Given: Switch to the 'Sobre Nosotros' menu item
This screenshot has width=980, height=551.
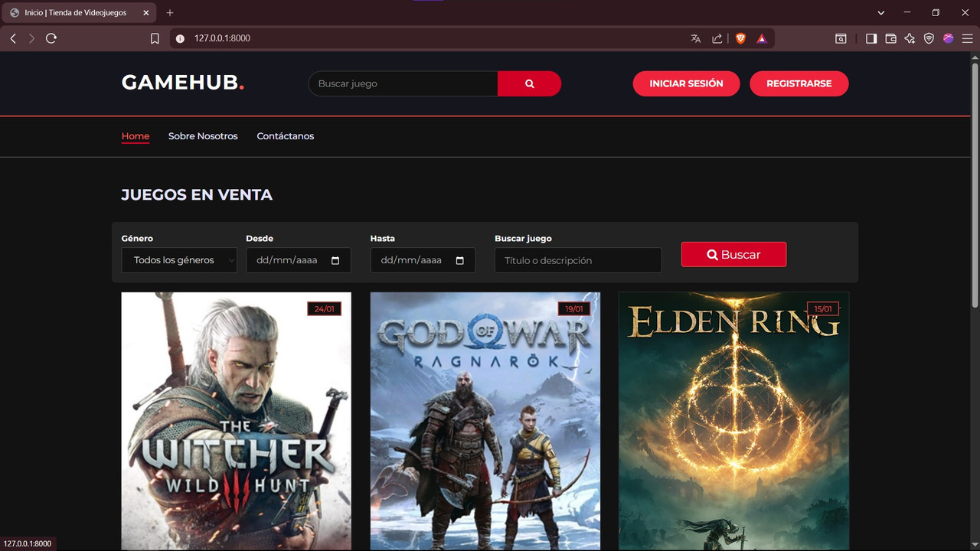Looking at the screenshot, I should click(x=203, y=136).
